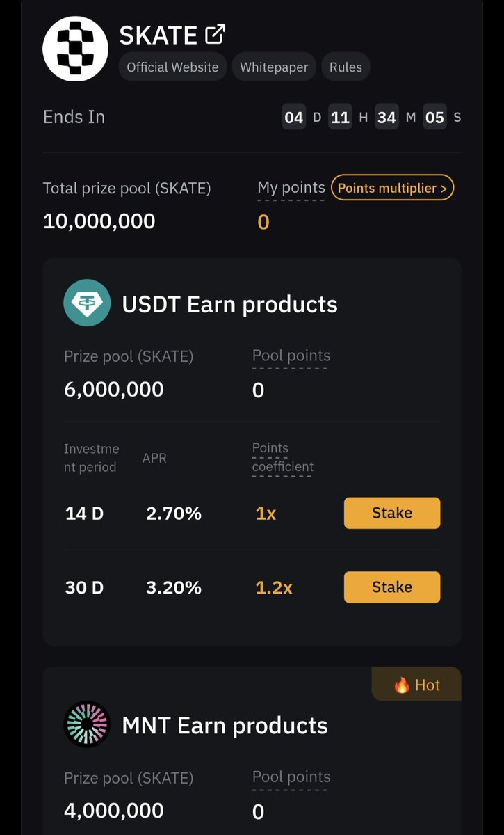Image resolution: width=504 pixels, height=835 pixels.
Task: Show the Points coefficient explanation
Action: (282, 457)
